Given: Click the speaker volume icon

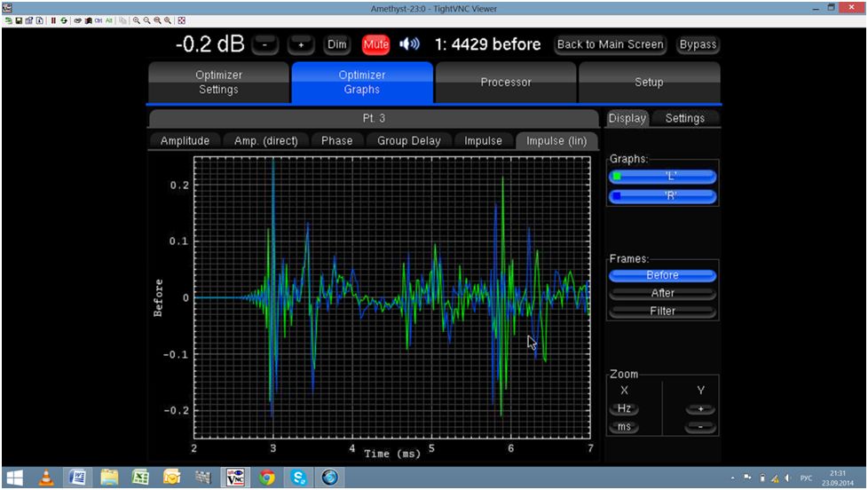Looking at the screenshot, I should tap(409, 44).
